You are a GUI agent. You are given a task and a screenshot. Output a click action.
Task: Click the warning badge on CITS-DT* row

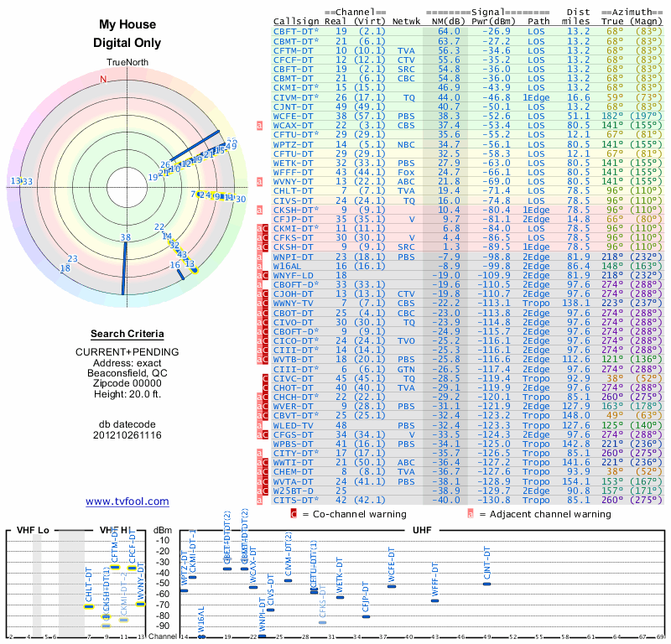[259, 501]
